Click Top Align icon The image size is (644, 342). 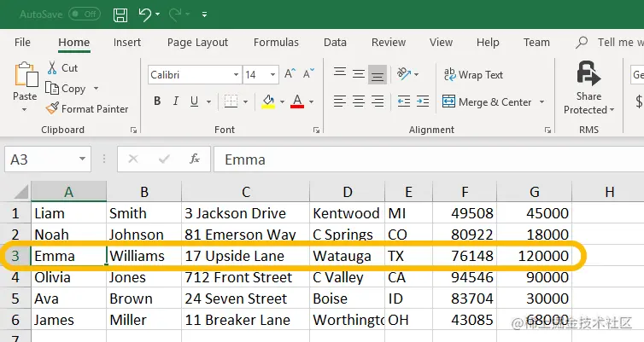click(340, 74)
